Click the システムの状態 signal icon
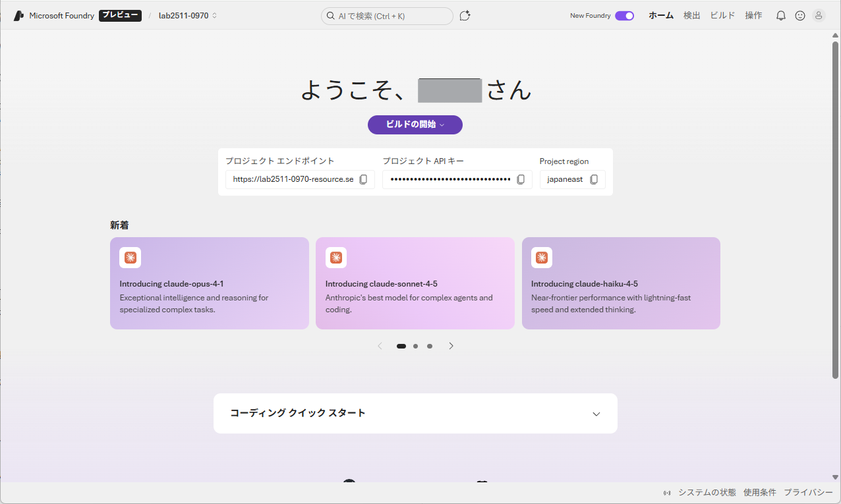Image resolution: width=841 pixels, height=504 pixels. (666, 492)
